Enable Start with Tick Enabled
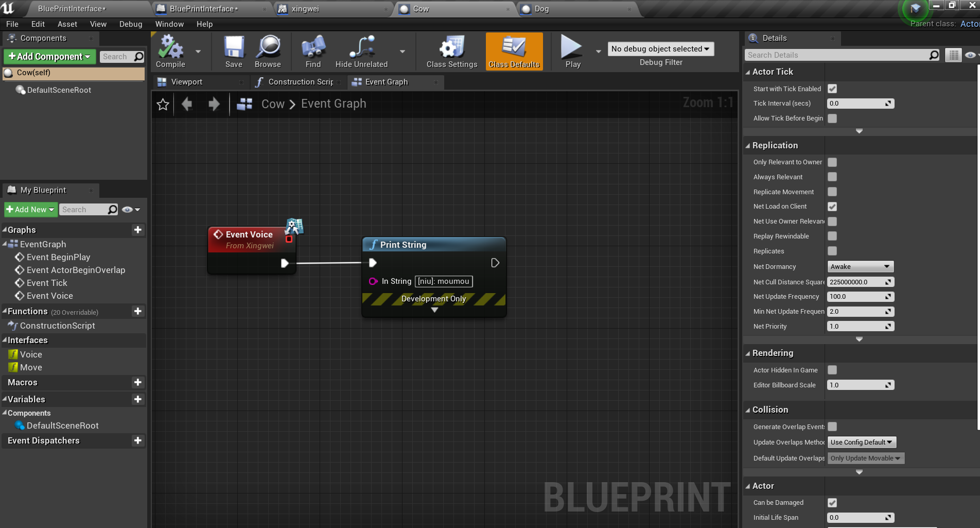Image resolution: width=980 pixels, height=528 pixels. click(832, 89)
